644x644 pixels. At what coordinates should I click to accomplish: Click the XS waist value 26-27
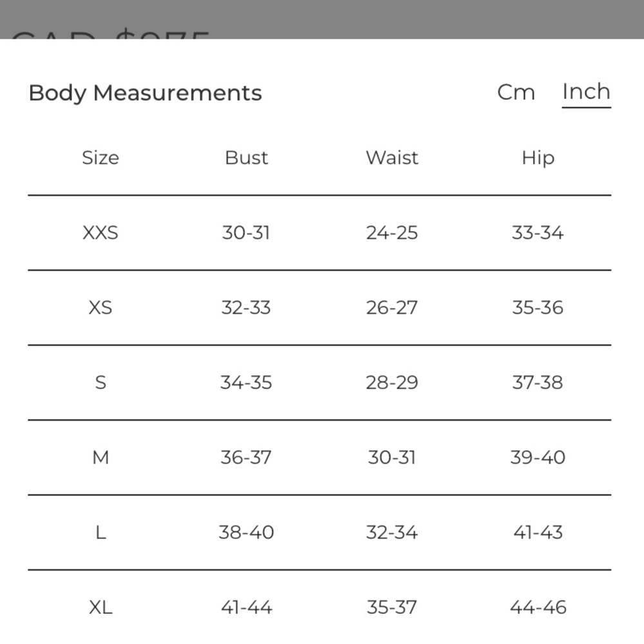[x=392, y=308]
